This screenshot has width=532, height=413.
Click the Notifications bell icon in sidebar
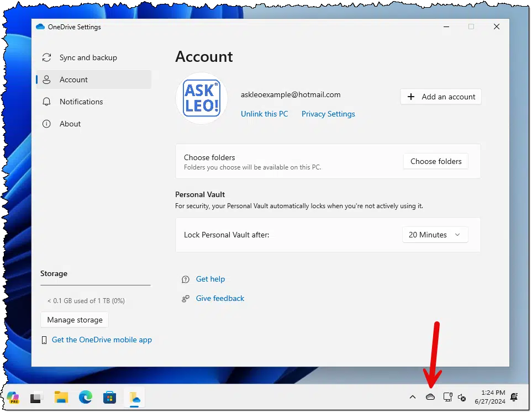point(46,102)
